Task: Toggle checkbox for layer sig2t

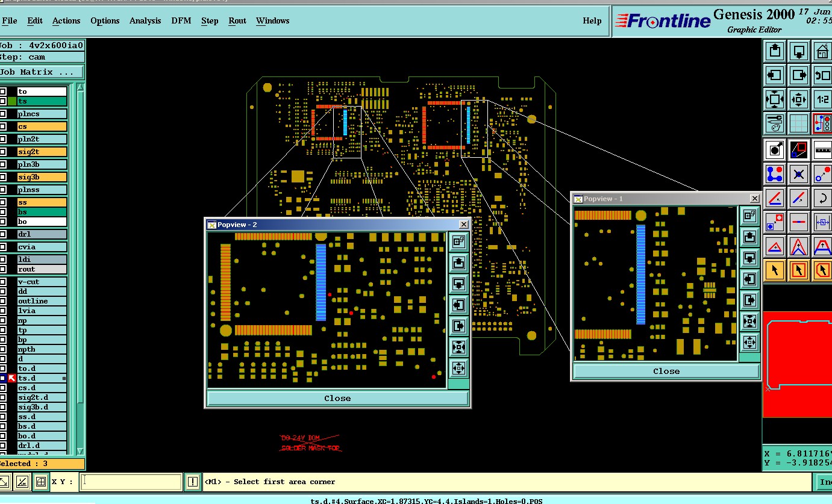Action: click(x=3, y=152)
